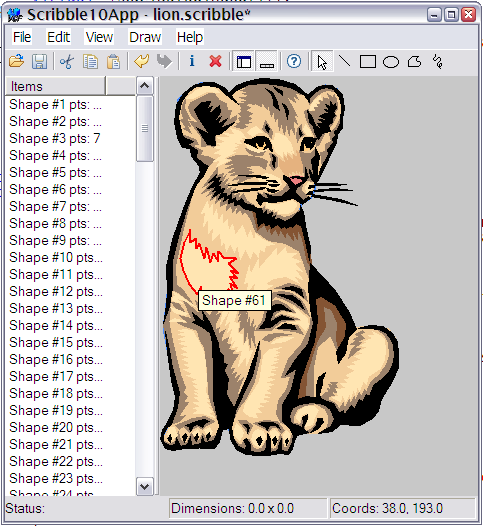Click the Open file folder icon
Viewport: 483px width, 526px height.
point(16,61)
